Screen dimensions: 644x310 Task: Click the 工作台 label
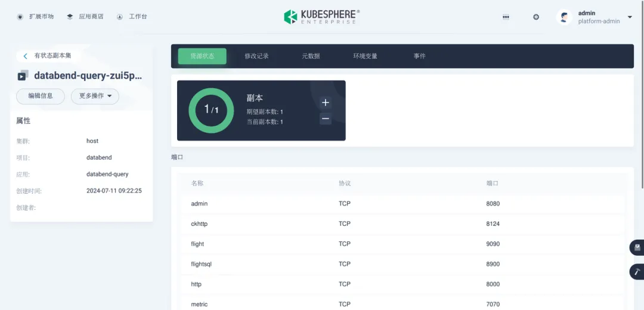coord(138,17)
